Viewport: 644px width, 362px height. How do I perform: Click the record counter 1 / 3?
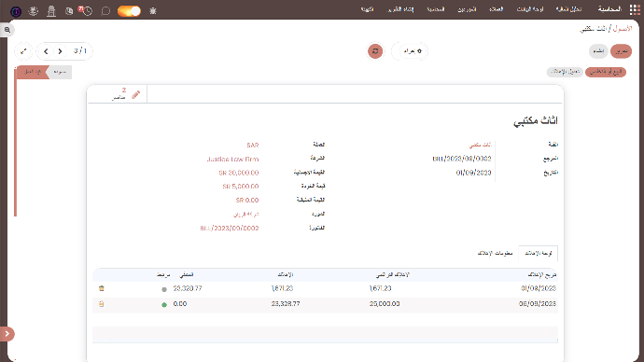tap(80, 51)
